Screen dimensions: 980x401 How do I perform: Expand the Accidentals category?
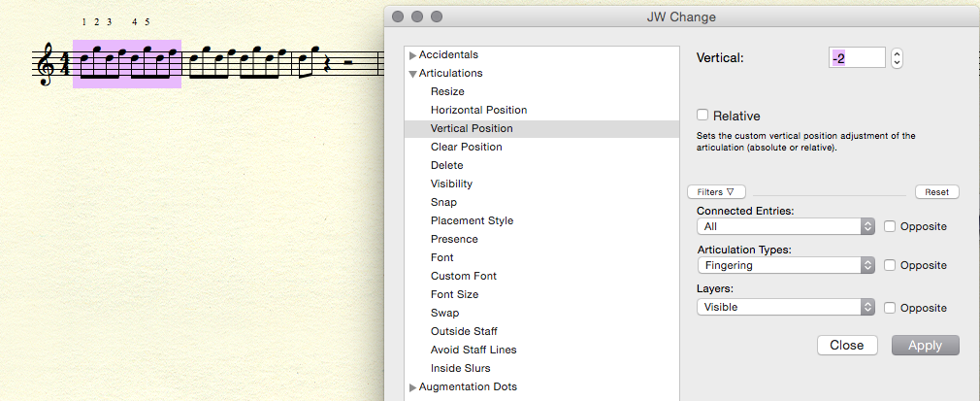413,55
